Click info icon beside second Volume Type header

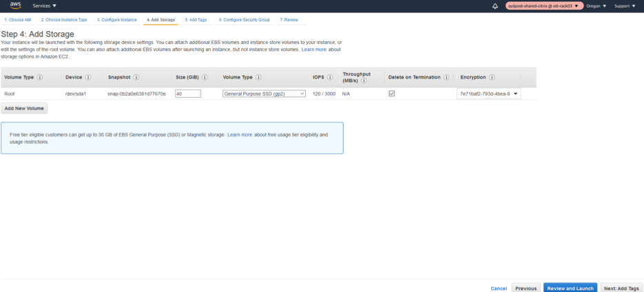(259, 77)
